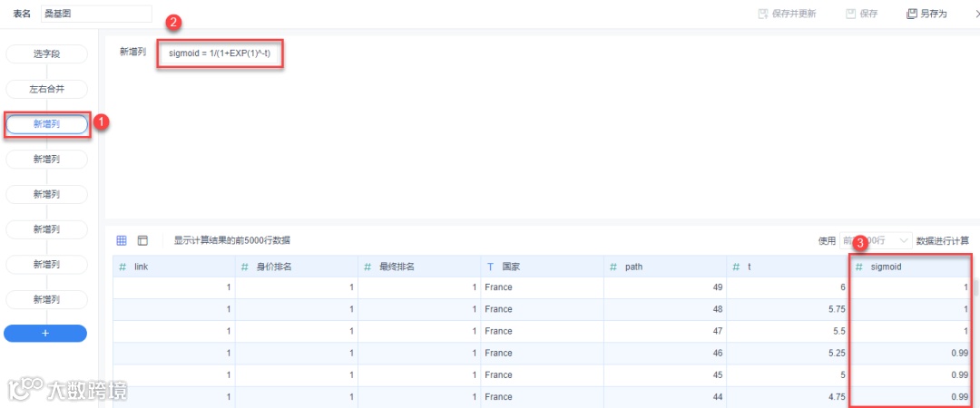Image resolution: width=980 pixels, height=408 pixels.
Task: Click the # type icon beside 身价排名
Action: [245, 267]
